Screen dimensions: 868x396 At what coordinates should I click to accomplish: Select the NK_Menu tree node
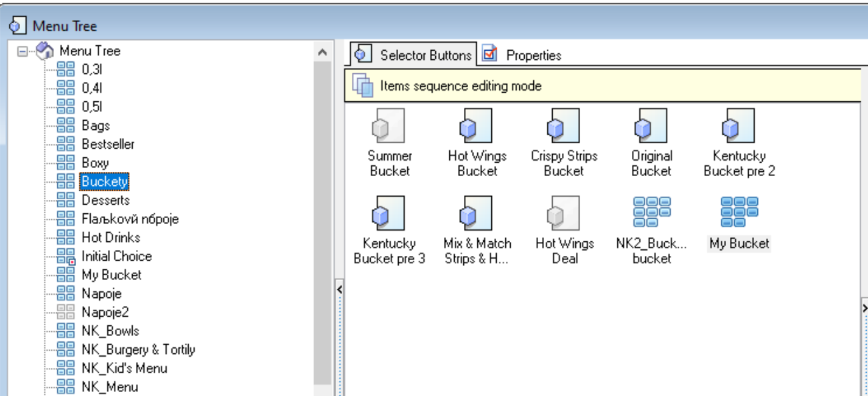(x=109, y=386)
